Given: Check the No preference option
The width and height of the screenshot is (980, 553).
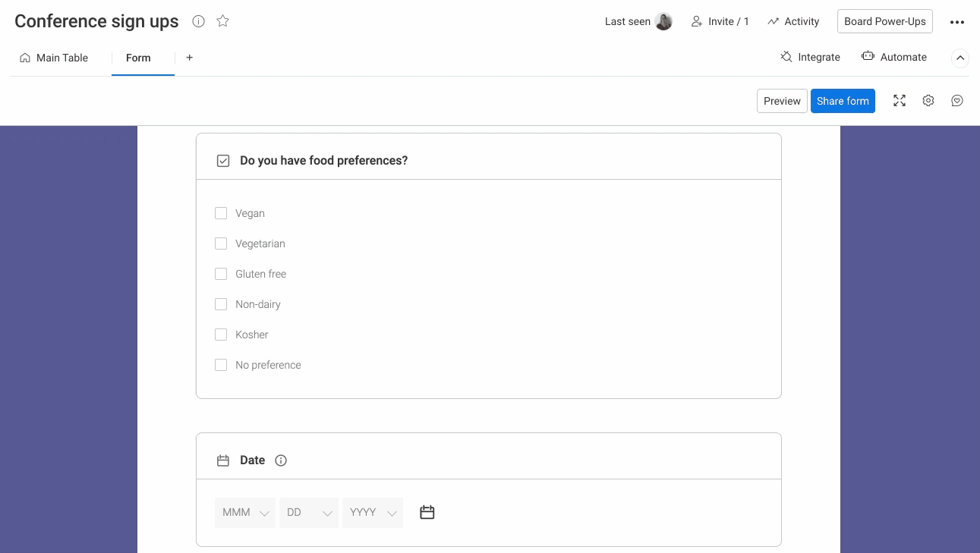Looking at the screenshot, I should point(221,365).
